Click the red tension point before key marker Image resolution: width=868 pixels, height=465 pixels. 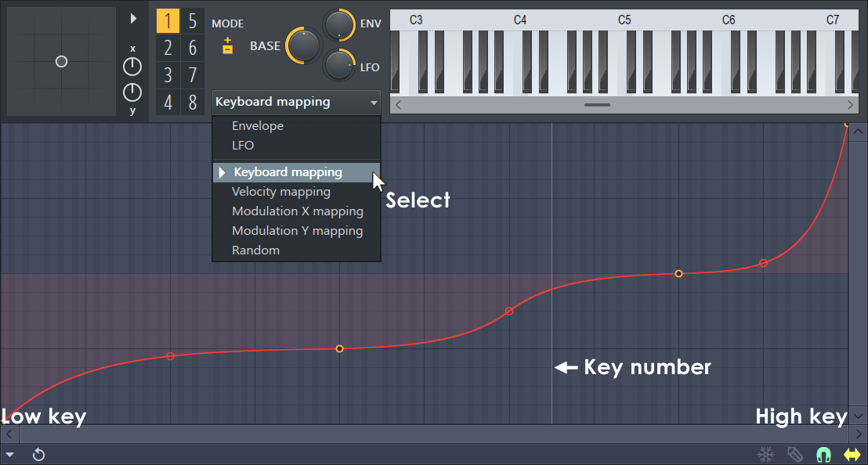[x=509, y=312]
